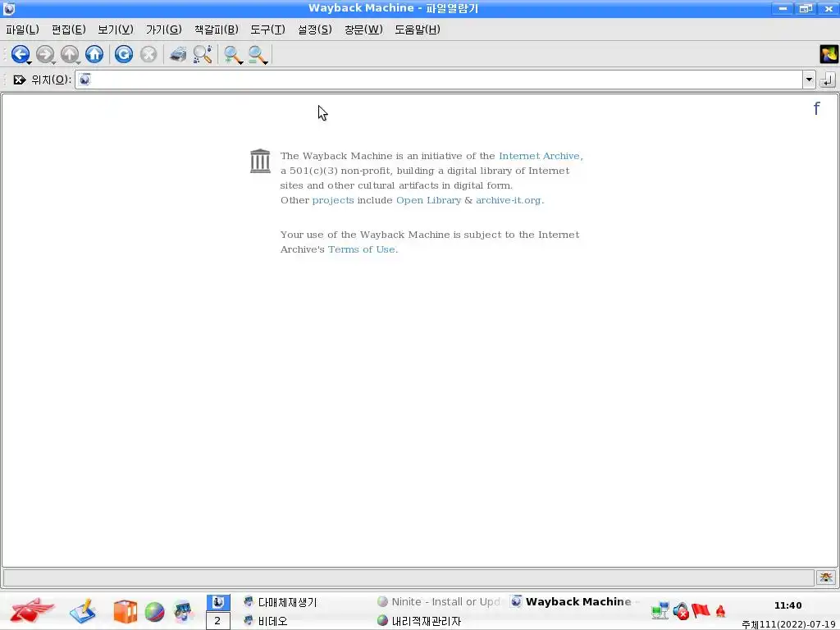Reload the page with the refresh icon
This screenshot has height=630, width=840.
coord(124,54)
